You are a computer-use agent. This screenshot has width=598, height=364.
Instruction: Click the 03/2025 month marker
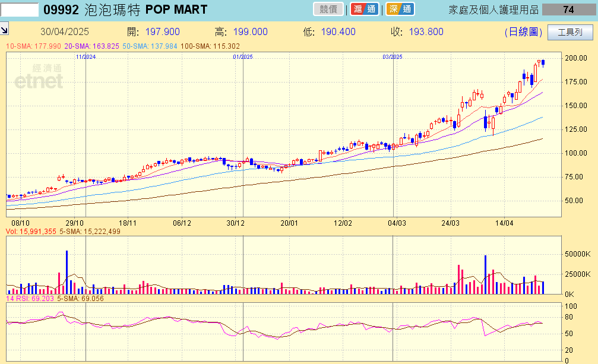pos(393,57)
